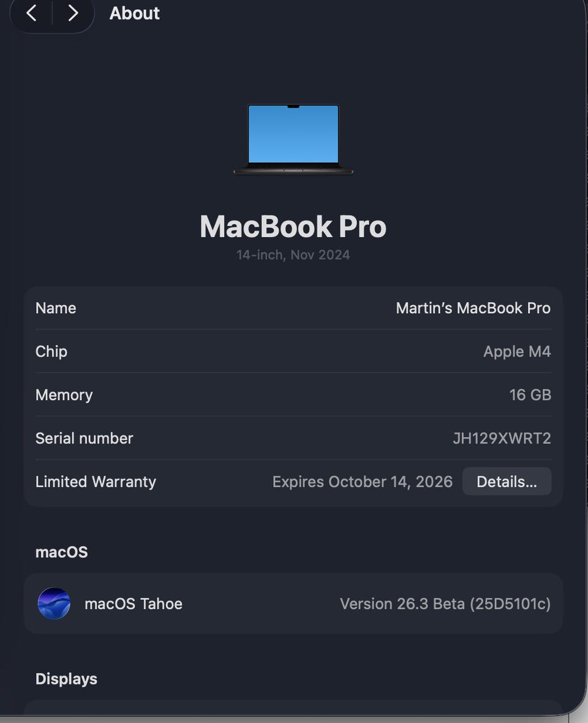Image resolution: width=588 pixels, height=723 pixels.
Task: Click the MacBook Pro laptop image
Action: click(293, 139)
